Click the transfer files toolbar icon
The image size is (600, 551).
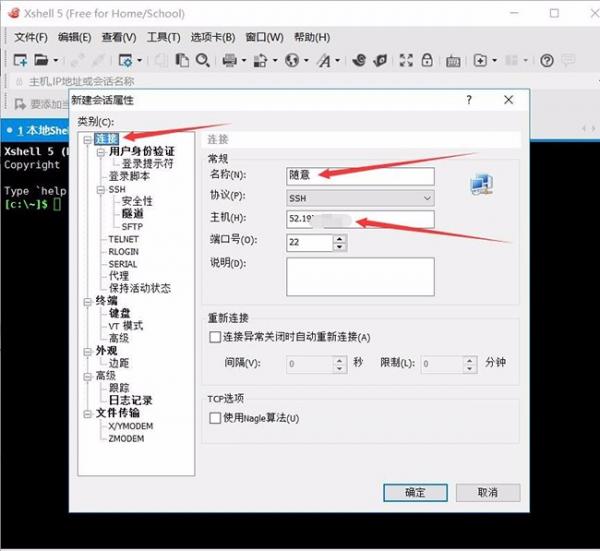pos(260,60)
